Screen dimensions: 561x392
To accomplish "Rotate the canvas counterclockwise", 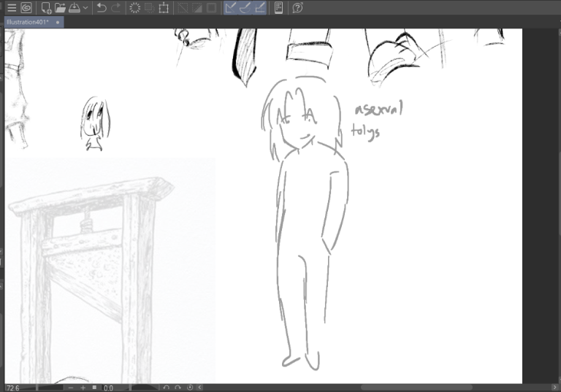I will pos(166,388).
